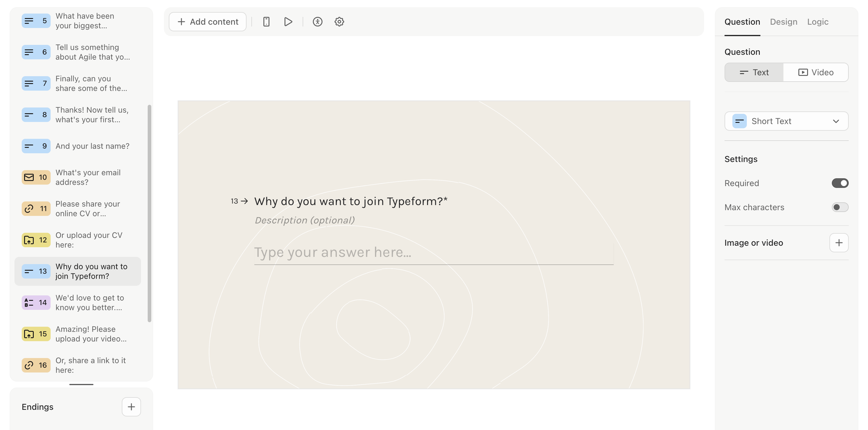This screenshot has width=868, height=430.
Task: Open 'Tell us something about Agile' question
Action: [x=93, y=52]
